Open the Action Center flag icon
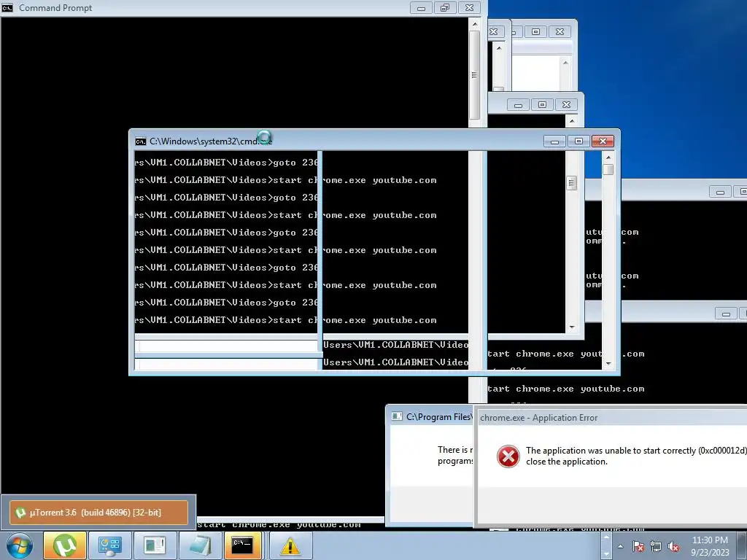 [638, 547]
